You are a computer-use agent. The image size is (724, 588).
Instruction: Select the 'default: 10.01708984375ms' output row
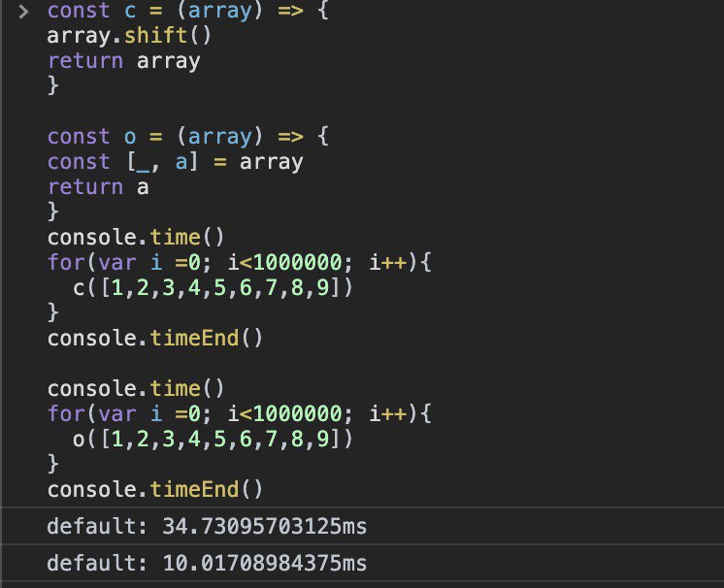click(x=362, y=563)
